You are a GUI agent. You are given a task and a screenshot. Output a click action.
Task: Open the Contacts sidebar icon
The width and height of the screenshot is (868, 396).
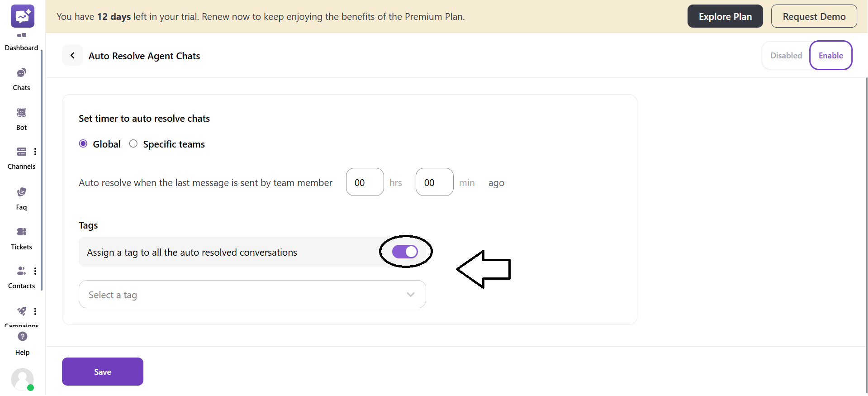[21, 271]
